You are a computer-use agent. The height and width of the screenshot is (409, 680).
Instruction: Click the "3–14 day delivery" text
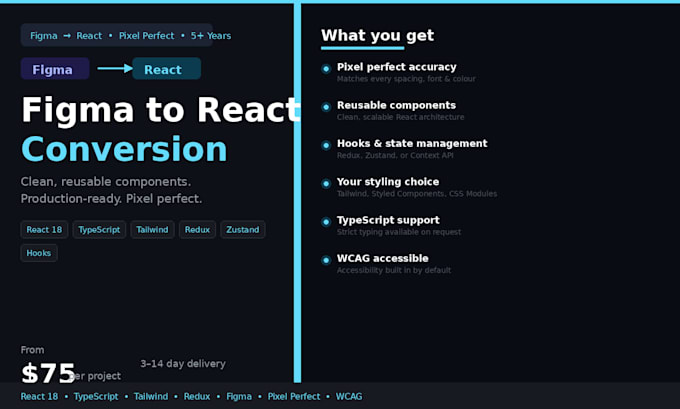pyautogui.click(x=183, y=363)
